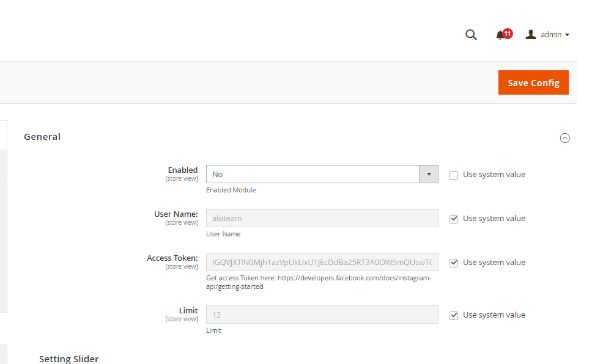Image resolution: width=592 pixels, height=364 pixels.
Task: Click the Enabled field label
Action: click(x=183, y=170)
